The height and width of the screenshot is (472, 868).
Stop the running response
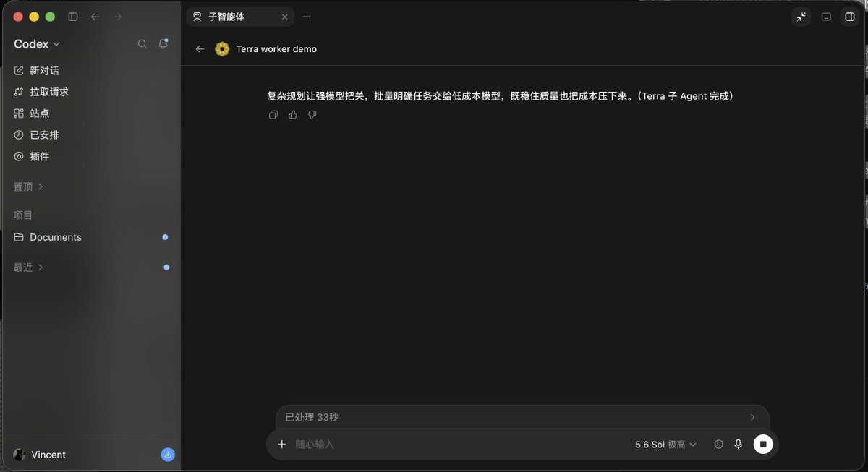763,445
